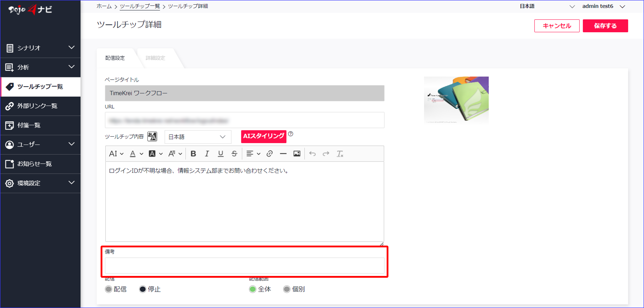Click the undo arrow in editor toolbar

click(x=313, y=154)
